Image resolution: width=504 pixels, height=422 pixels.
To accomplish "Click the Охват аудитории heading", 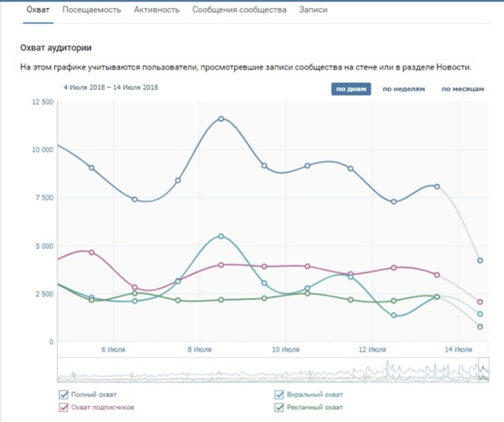I will point(56,48).
